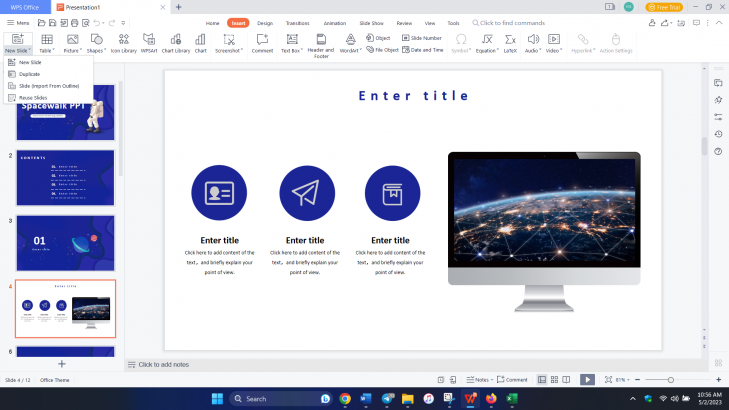Open the Review tab

coord(404,23)
